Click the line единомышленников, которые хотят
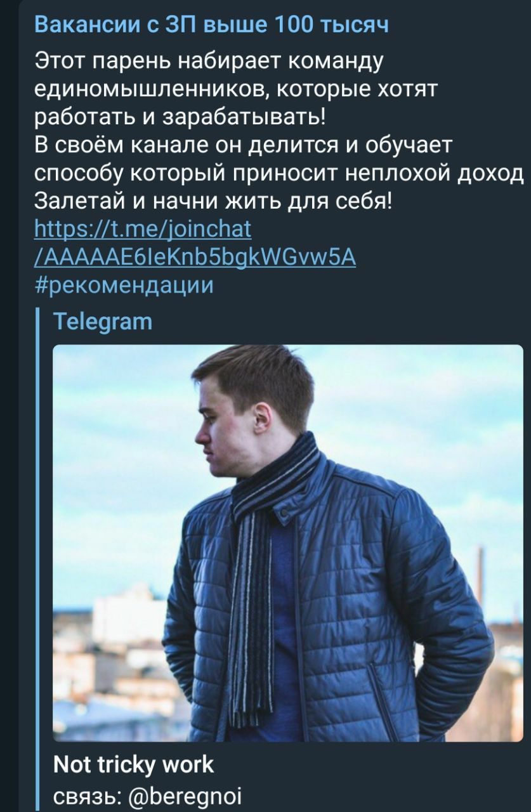Screen dimensions: 531x812 (x=235, y=90)
